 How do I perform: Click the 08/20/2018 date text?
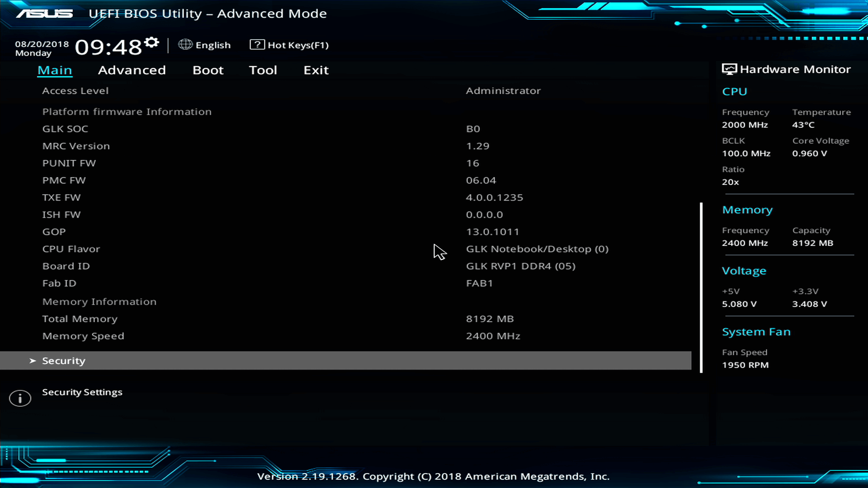click(x=42, y=44)
